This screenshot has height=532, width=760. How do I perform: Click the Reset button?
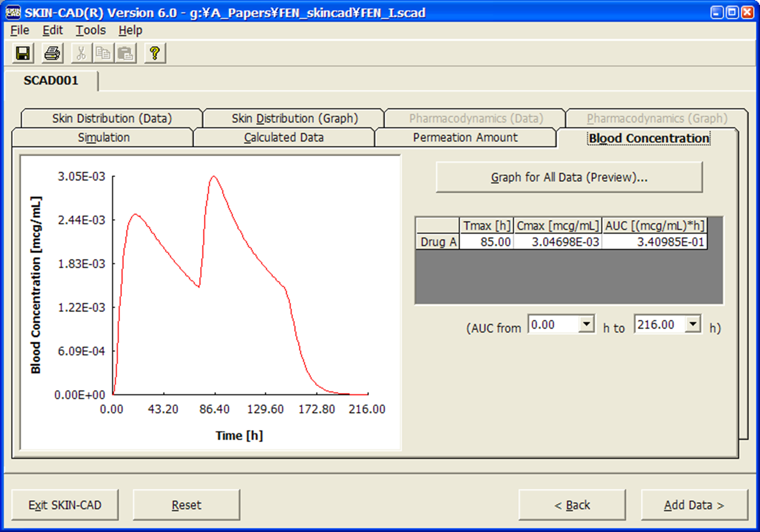tap(186, 505)
